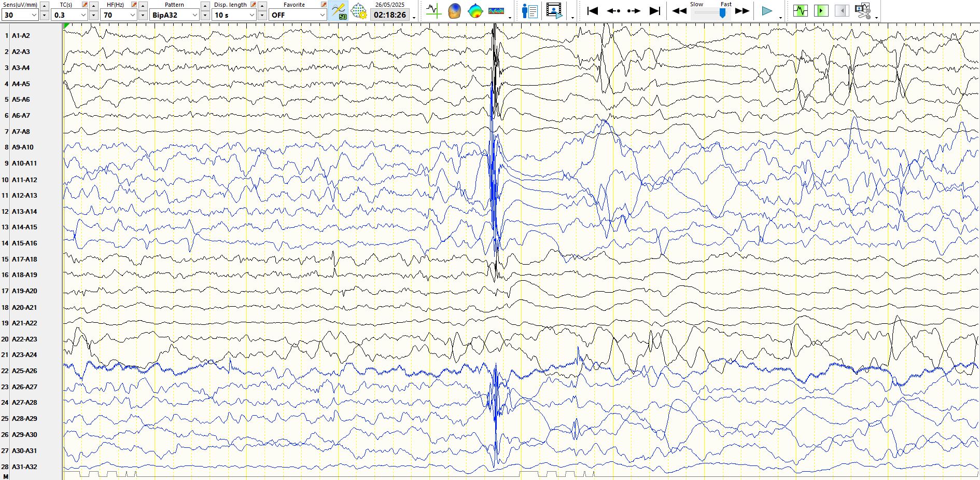Open the 2D topographic head map
This screenshot has width=980, height=480.
coord(475,10)
